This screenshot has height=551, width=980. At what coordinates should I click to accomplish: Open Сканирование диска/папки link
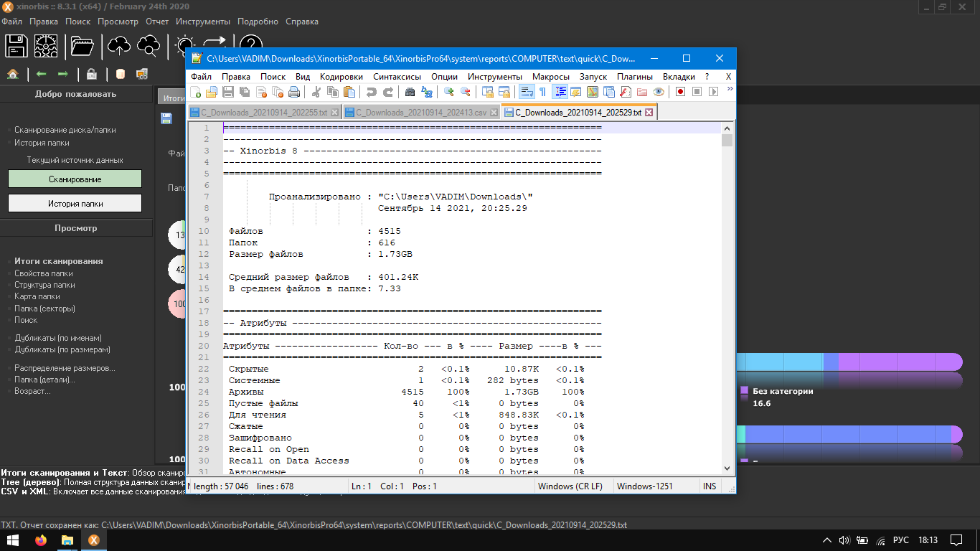65,130
